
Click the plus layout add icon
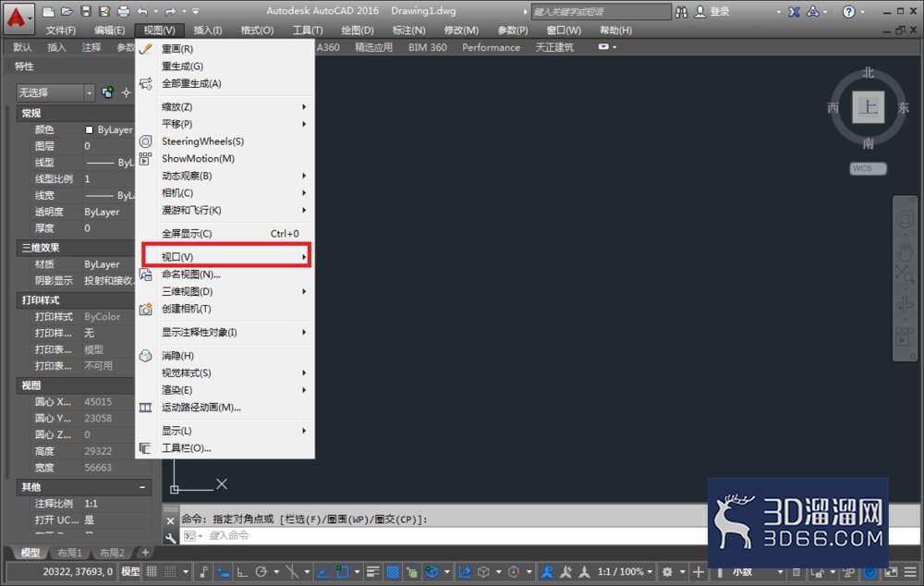(x=145, y=553)
